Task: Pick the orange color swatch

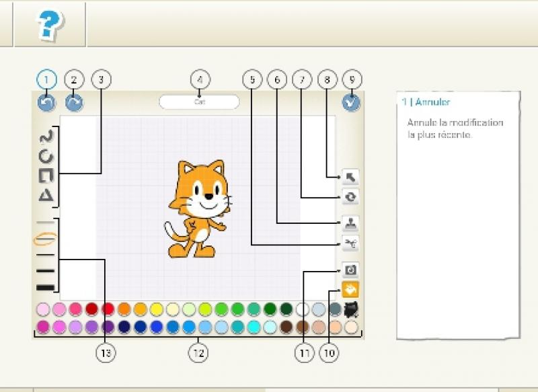Action: [x=124, y=309]
